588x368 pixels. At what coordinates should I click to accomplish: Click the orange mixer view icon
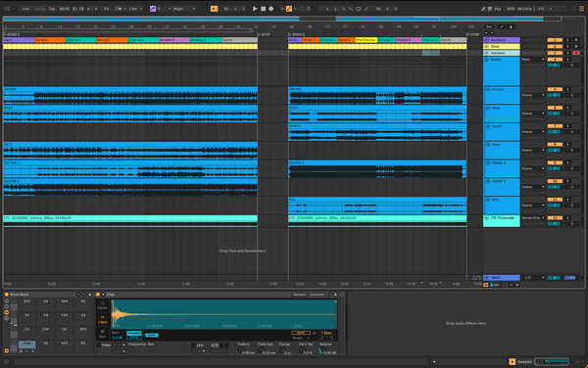click(x=581, y=9)
